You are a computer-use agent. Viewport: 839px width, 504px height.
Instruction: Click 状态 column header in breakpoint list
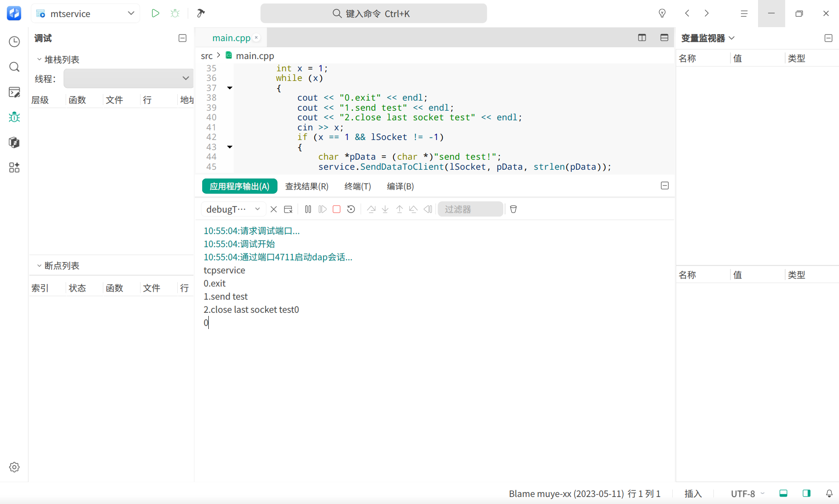[77, 288]
